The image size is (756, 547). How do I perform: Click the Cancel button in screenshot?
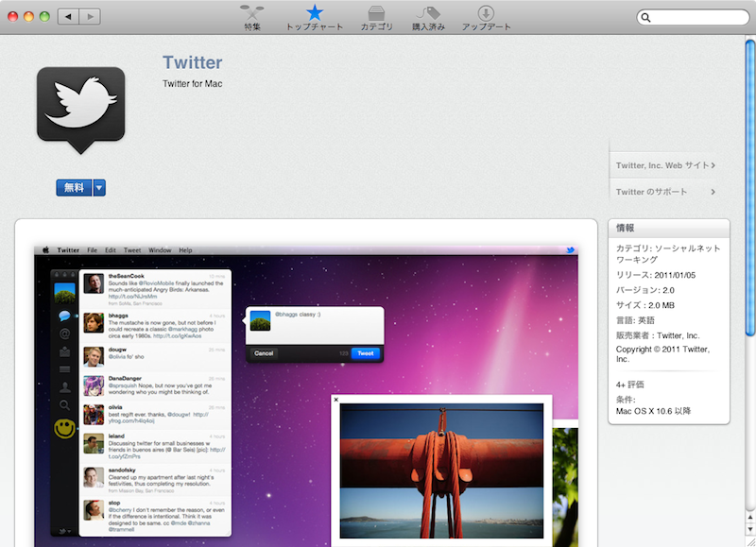(264, 353)
